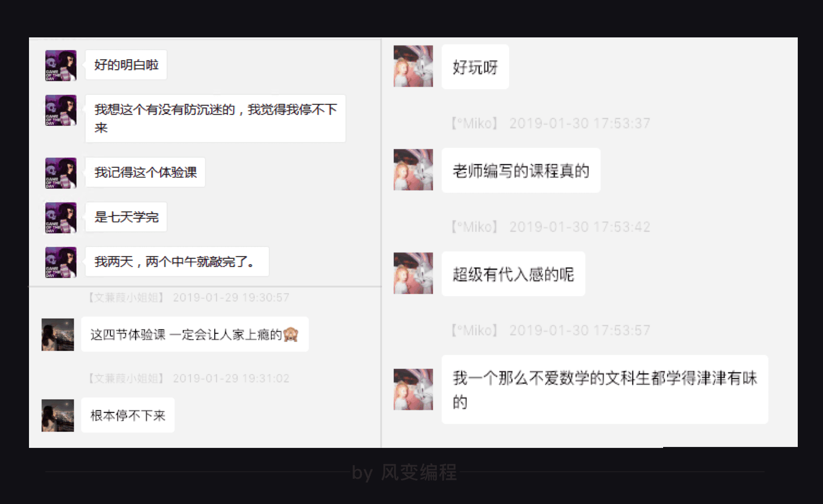This screenshot has width=823, height=504.
Task: Click avatar beside 我两天 message
Action: pos(61,262)
